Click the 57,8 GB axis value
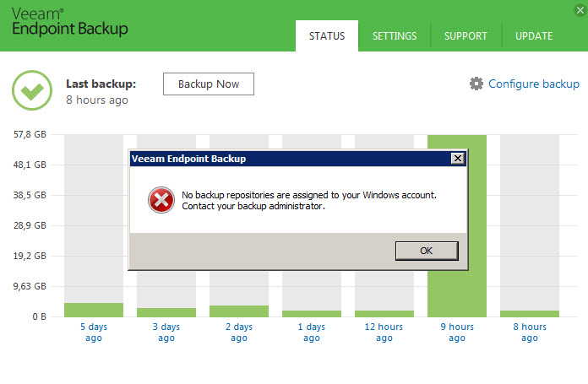This screenshot has width=588, height=384. [x=30, y=134]
